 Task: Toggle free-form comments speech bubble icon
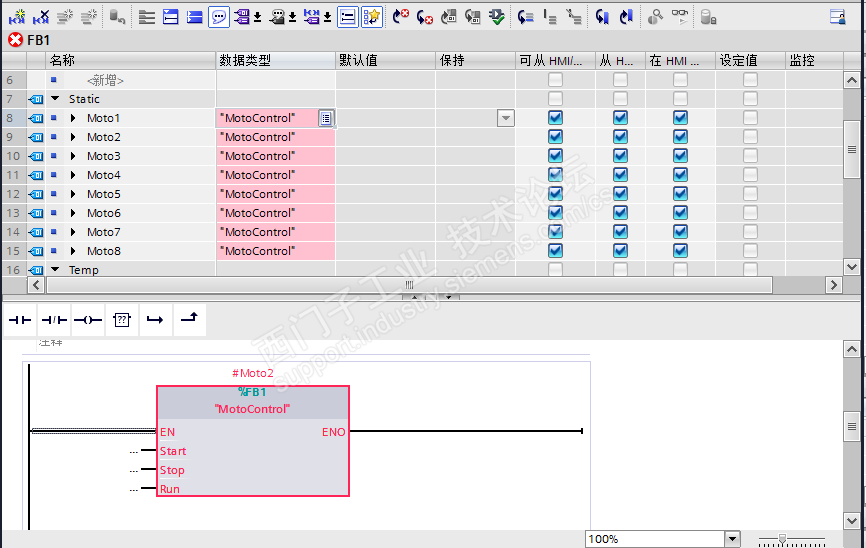coord(219,17)
